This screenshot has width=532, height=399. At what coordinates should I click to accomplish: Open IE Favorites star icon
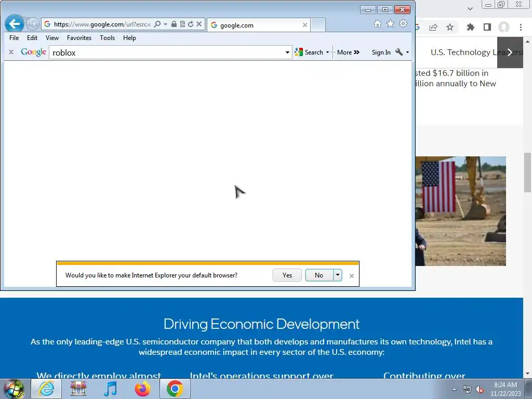click(x=391, y=24)
